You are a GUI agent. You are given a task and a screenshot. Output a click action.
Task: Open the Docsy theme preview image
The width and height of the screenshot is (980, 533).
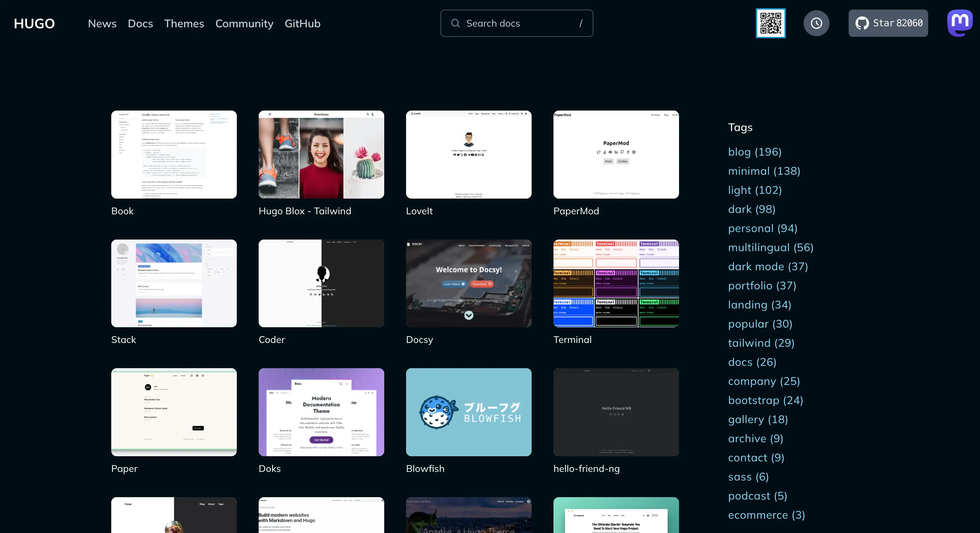pos(468,283)
